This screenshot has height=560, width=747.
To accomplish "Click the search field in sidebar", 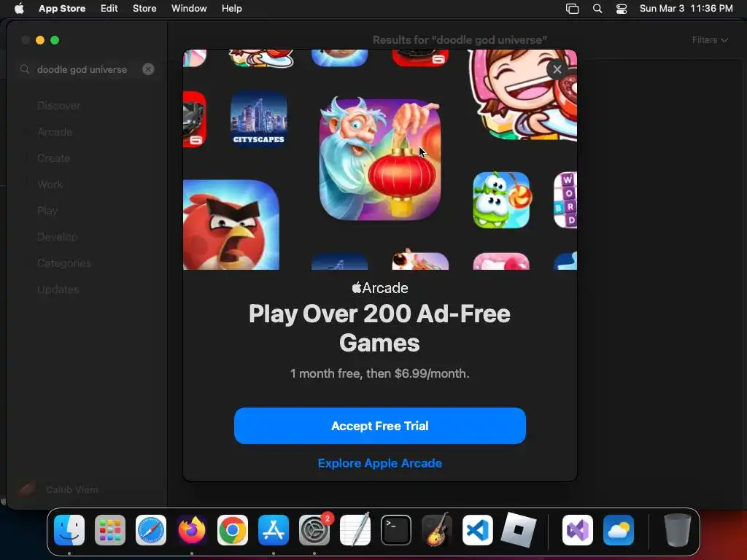I will pyautogui.click(x=88, y=69).
